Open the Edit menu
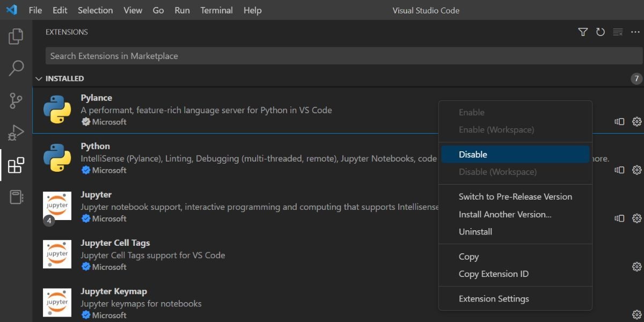 click(60, 10)
